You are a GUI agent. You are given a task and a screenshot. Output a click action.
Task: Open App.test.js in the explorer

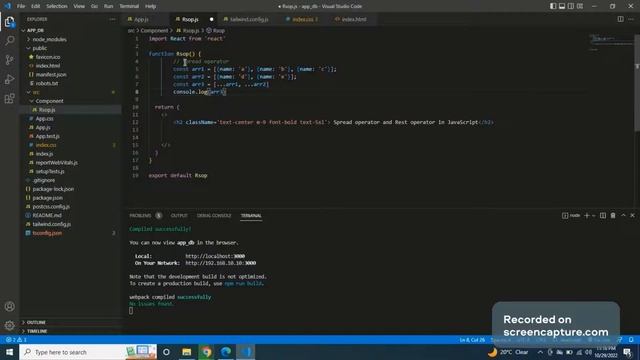click(x=47, y=136)
